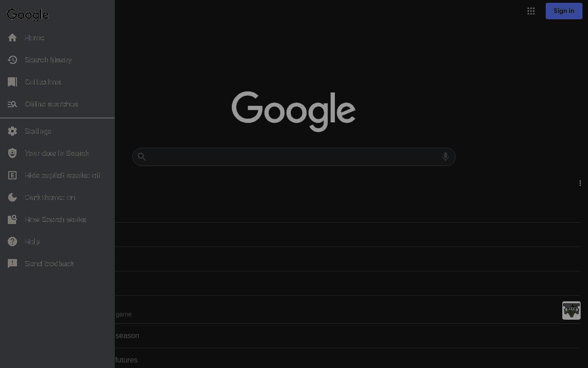Select the Collections menu item
Image resolution: width=588 pixels, height=368 pixels.
(57, 82)
